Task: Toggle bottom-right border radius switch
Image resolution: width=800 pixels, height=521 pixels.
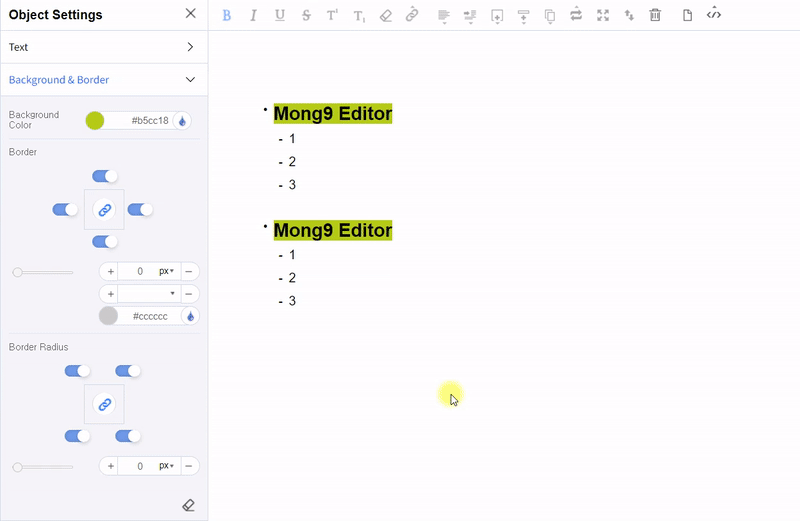Action: pyautogui.click(x=128, y=436)
